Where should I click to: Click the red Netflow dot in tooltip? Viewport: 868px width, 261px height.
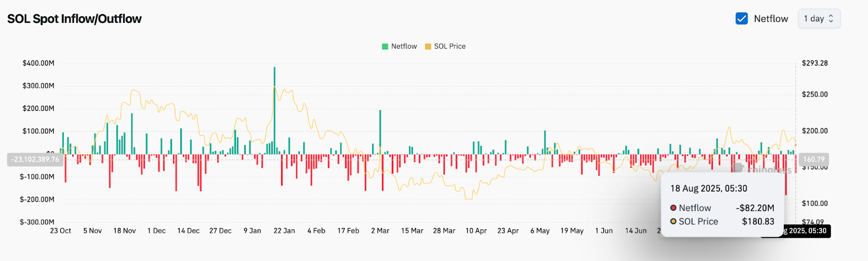tap(673, 208)
